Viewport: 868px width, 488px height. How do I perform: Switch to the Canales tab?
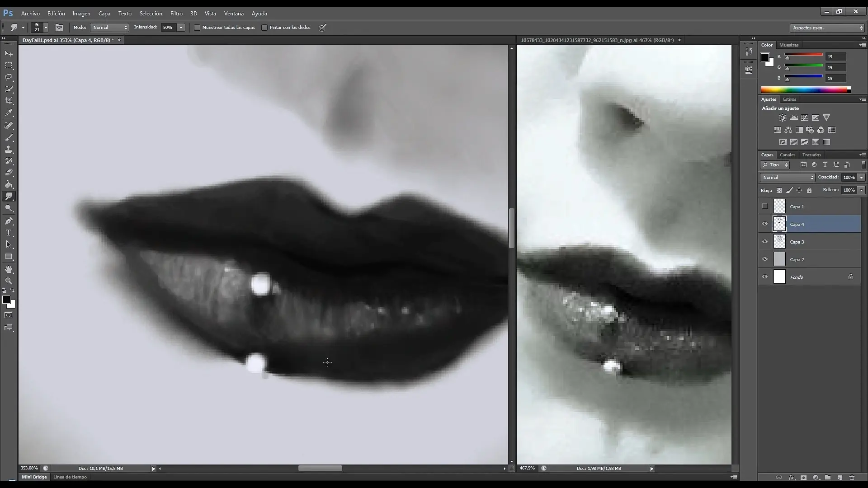click(x=788, y=155)
